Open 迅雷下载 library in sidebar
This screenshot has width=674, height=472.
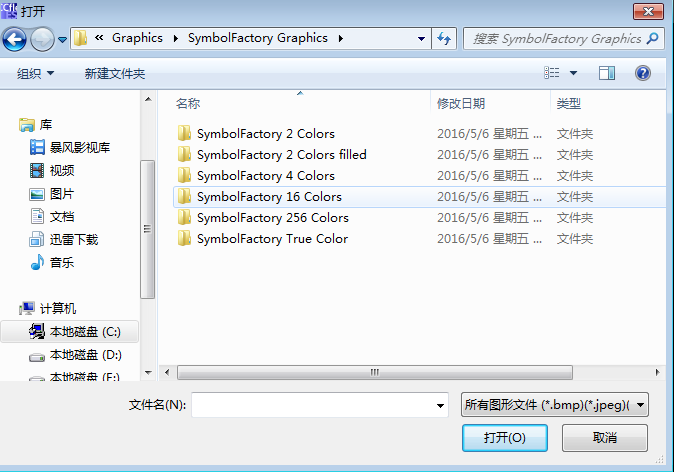pyautogui.click(x=74, y=240)
